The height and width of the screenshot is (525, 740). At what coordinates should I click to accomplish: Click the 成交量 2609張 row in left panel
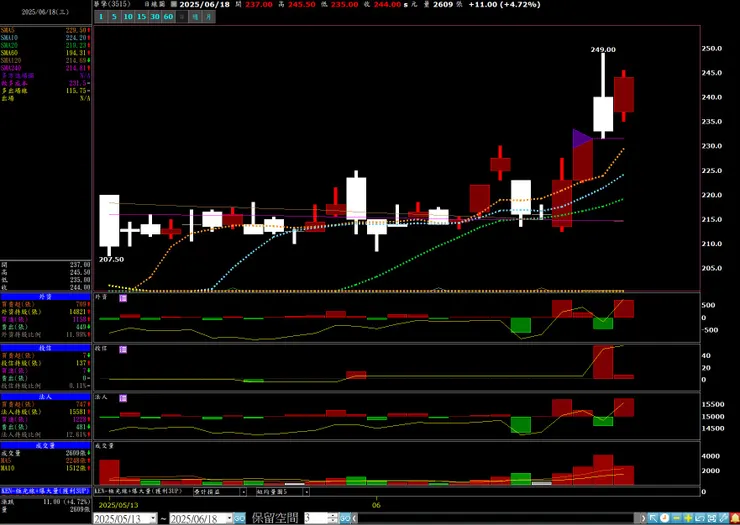coord(45,453)
